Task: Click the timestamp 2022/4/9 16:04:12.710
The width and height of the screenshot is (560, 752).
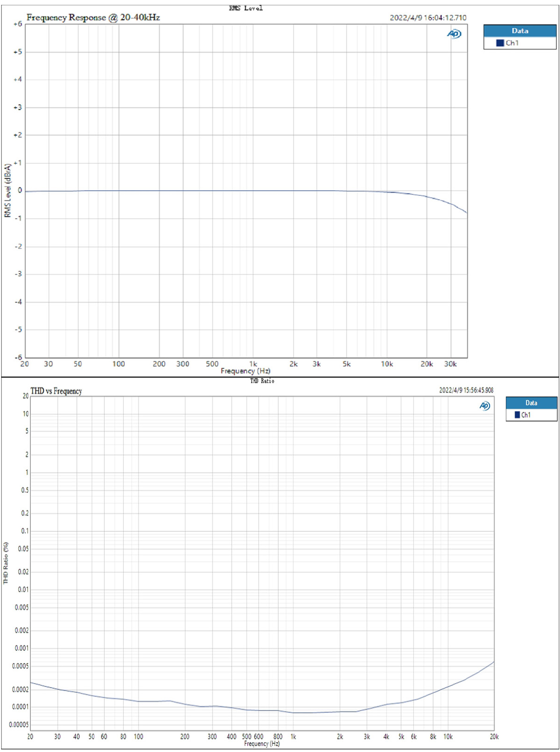Action: [x=428, y=18]
